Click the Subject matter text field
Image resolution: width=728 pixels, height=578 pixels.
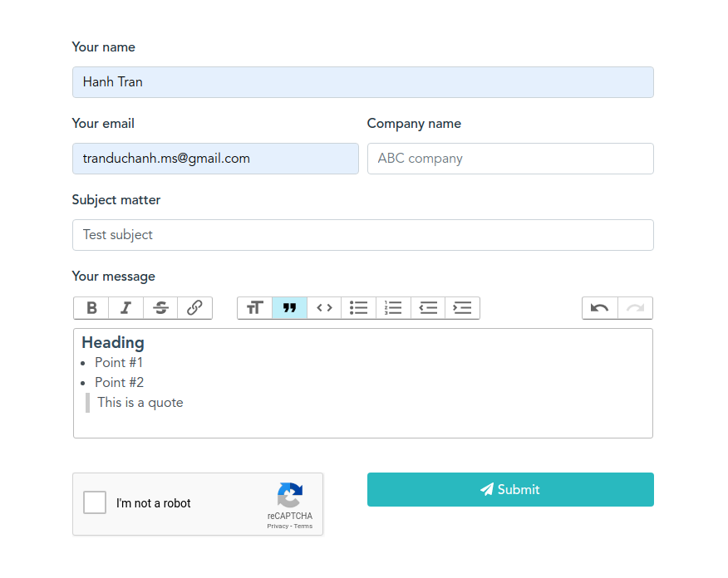click(x=363, y=235)
